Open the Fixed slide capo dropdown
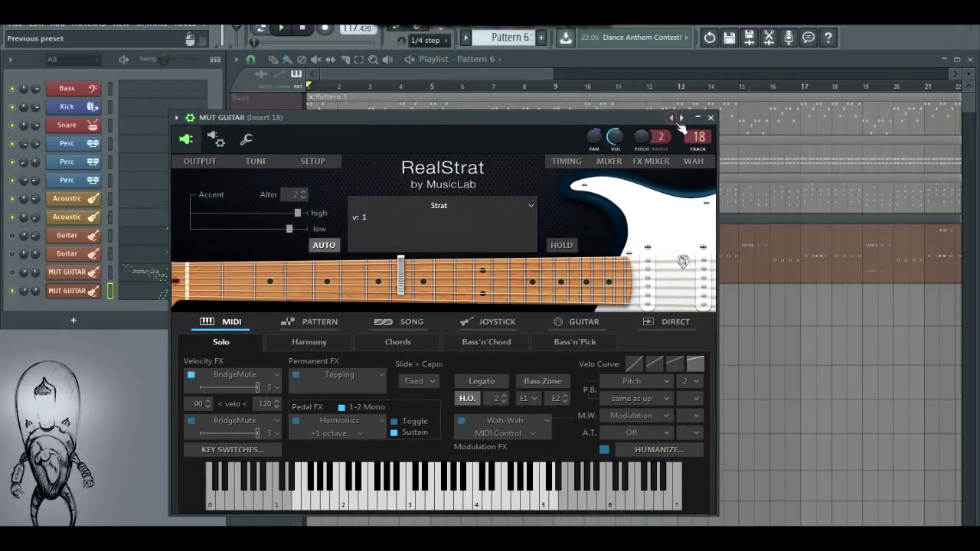 tap(419, 381)
